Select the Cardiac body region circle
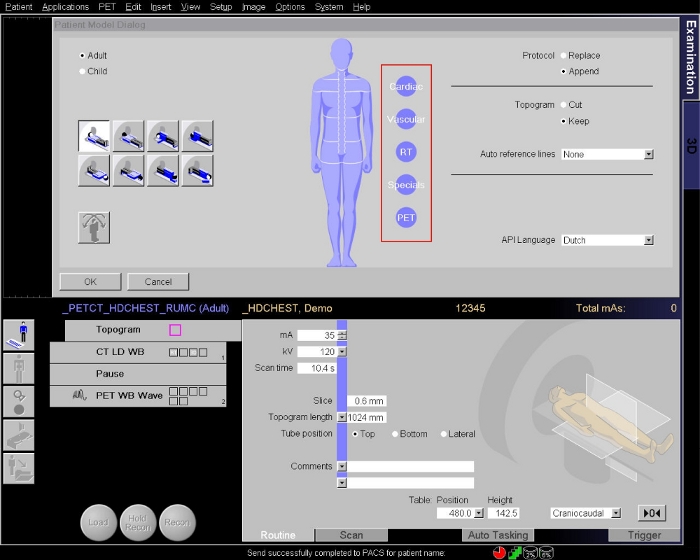The image size is (700, 560). (406, 87)
